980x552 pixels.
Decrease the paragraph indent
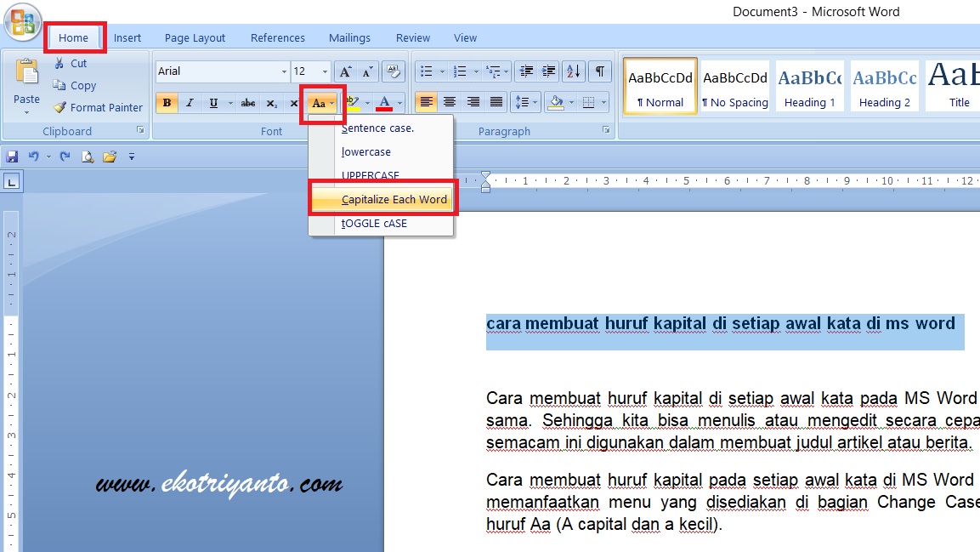click(x=526, y=71)
